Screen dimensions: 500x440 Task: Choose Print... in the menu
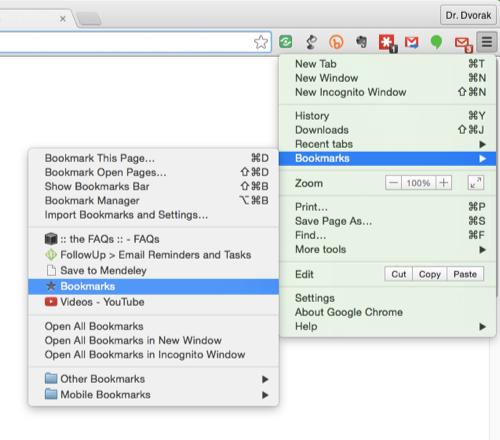[x=387, y=207]
